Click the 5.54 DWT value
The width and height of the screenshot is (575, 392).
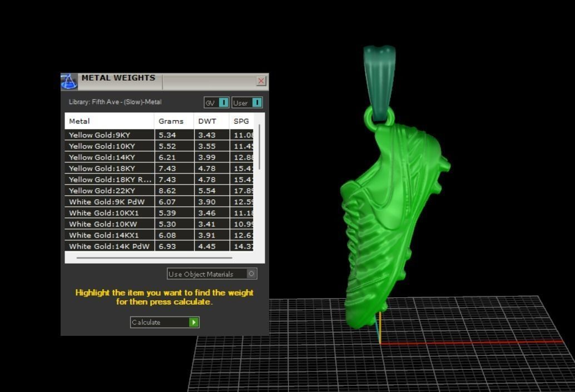click(207, 191)
